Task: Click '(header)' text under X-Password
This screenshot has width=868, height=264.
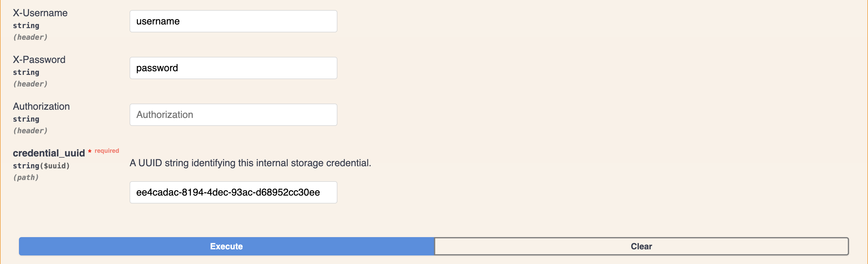Action: (30, 84)
